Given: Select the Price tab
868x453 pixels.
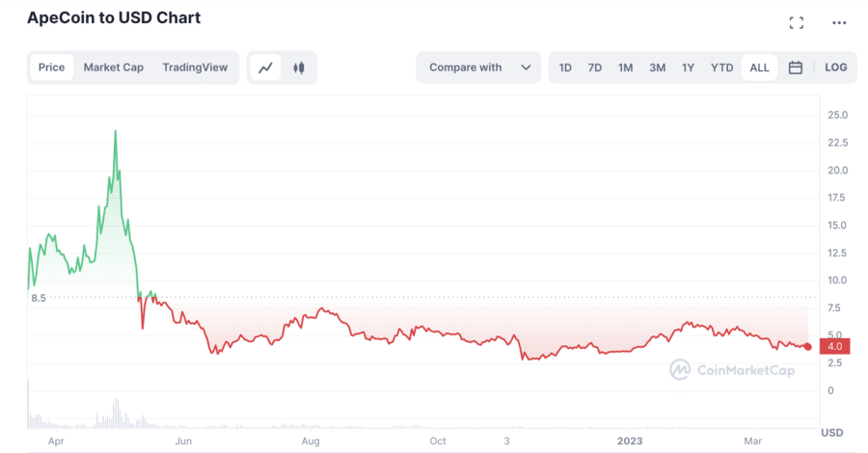Looking at the screenshot, I should [x=51, y=67].
